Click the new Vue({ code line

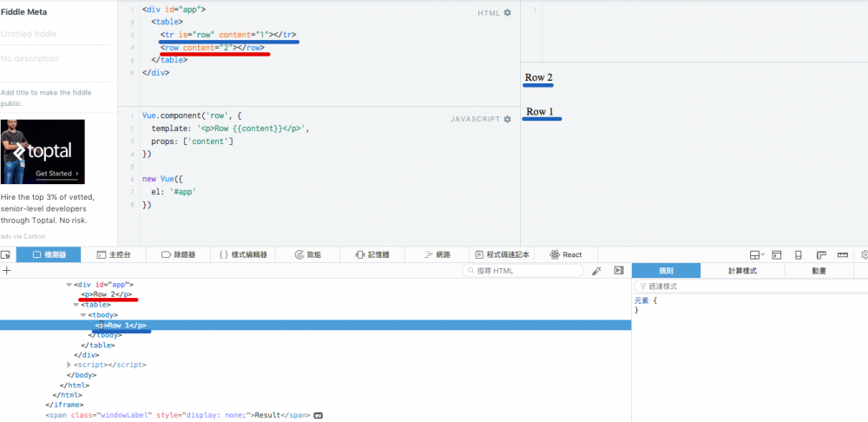tap(163, 180)
